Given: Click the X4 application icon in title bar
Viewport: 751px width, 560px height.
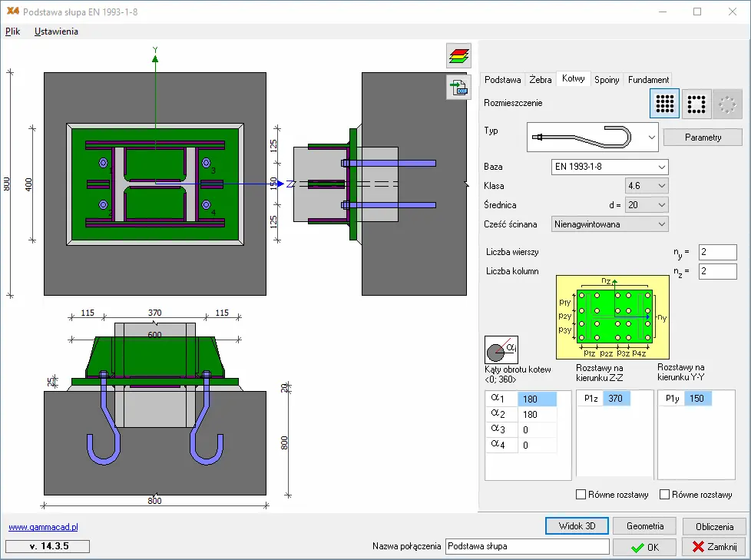Looking at the screenshot, I should [x=12, y=12].
